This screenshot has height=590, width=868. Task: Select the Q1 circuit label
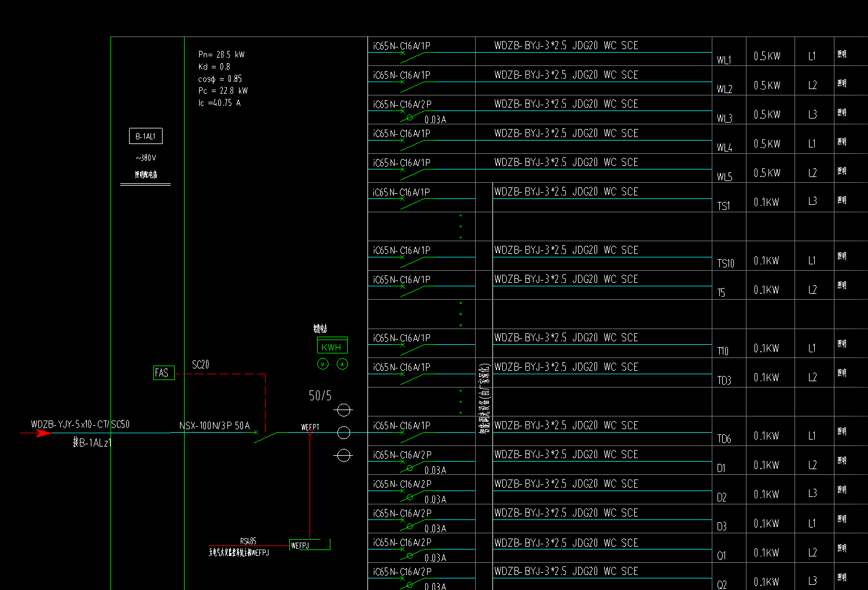click(x=721, y=556)
